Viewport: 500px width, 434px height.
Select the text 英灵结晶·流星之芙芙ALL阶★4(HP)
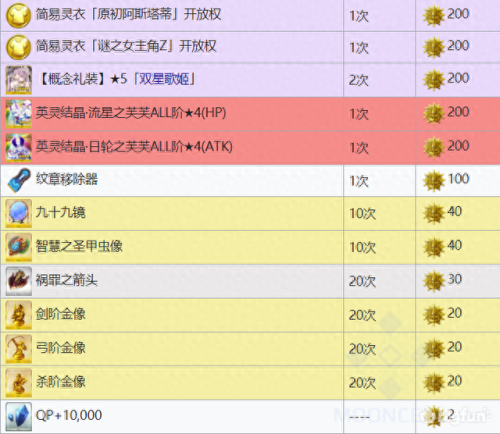coord(131,113)
